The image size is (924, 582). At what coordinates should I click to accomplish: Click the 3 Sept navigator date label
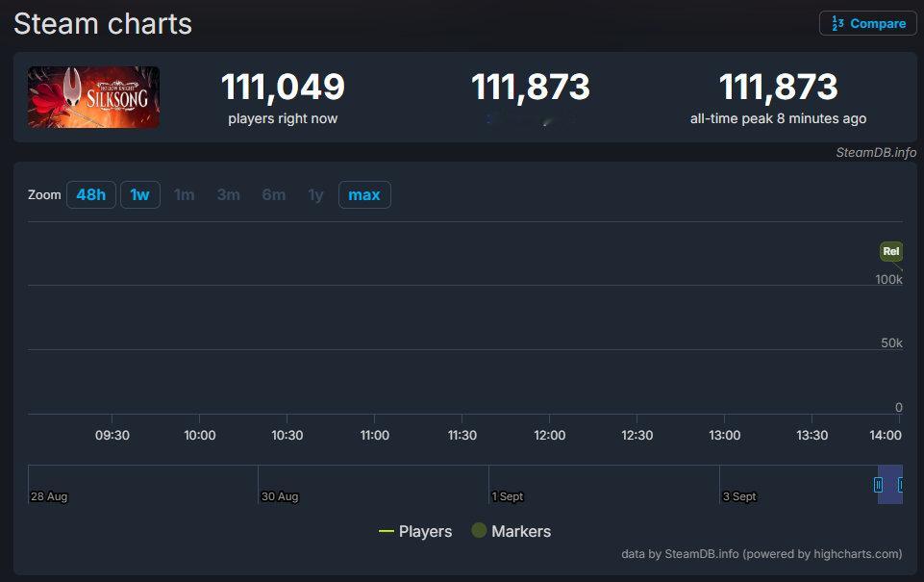point(739,496)
